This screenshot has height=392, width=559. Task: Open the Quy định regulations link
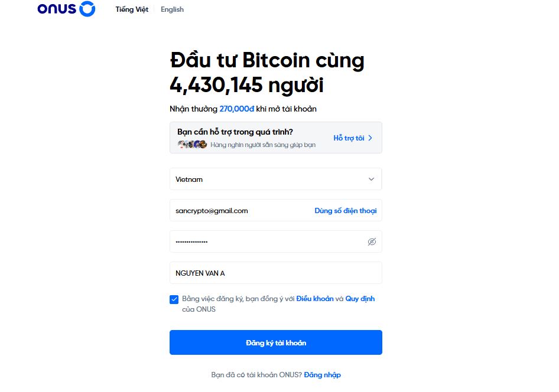(360, 299)
